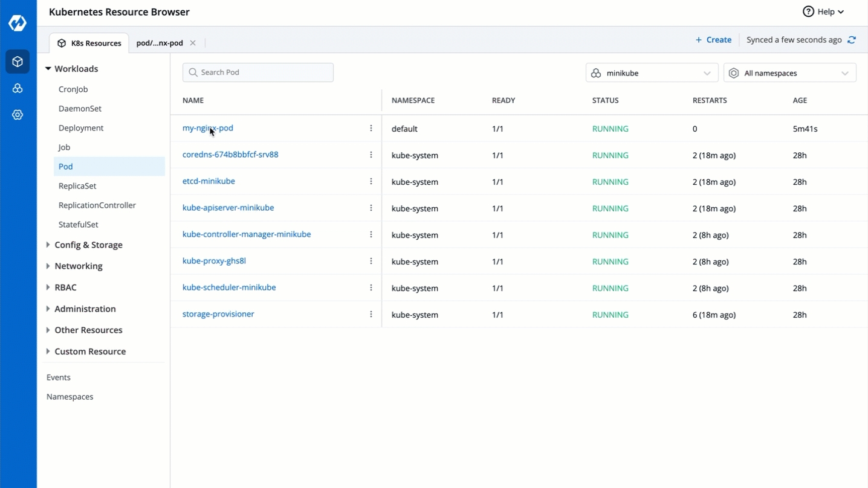Click the sync refresh icon
This screenshot has height=488, width=868.
point(852,40)
